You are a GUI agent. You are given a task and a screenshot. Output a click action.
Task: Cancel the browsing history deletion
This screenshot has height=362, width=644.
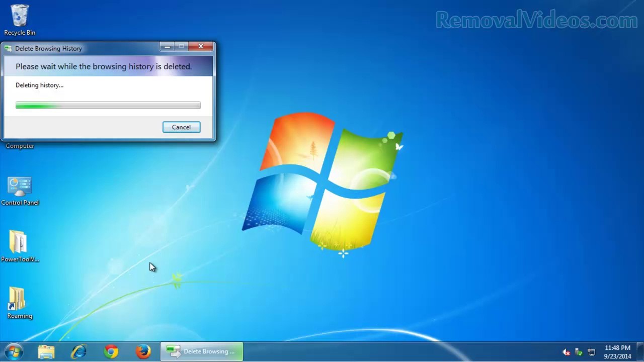click(x=181, y=127)
